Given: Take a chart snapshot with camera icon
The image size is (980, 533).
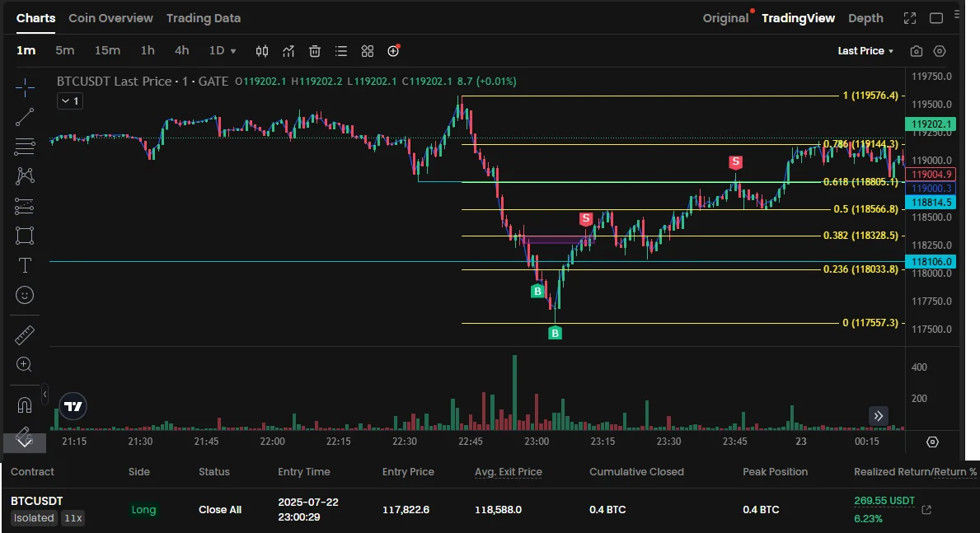Looking at the screenshot, I should point(917,51).
